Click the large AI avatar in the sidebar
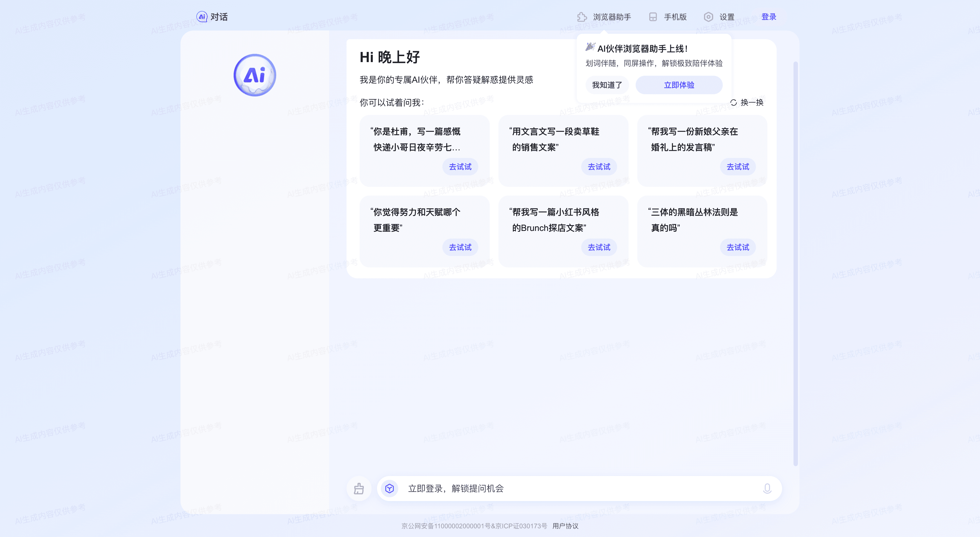 click(255, 75)
